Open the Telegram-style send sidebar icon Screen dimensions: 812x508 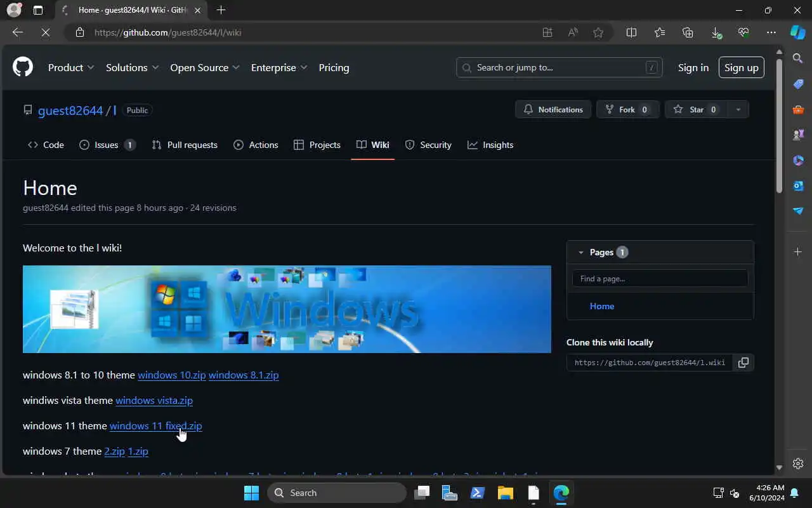(x=798, y=211)
